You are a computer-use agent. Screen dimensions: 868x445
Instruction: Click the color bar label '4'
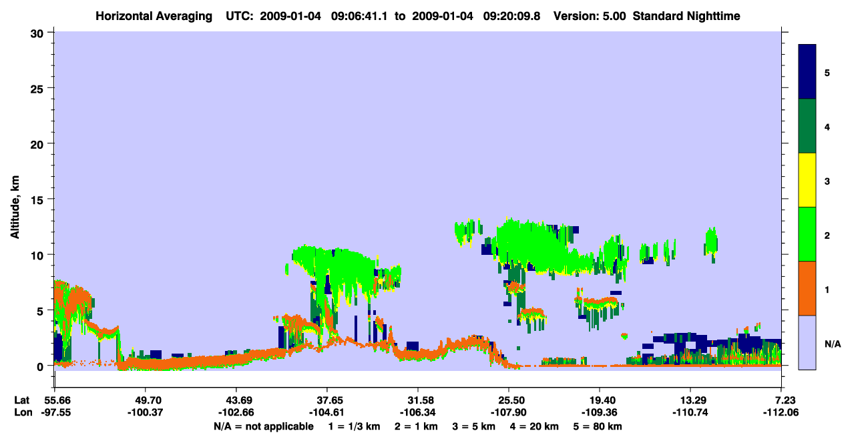pyautogui.click(x=827, y=126)
